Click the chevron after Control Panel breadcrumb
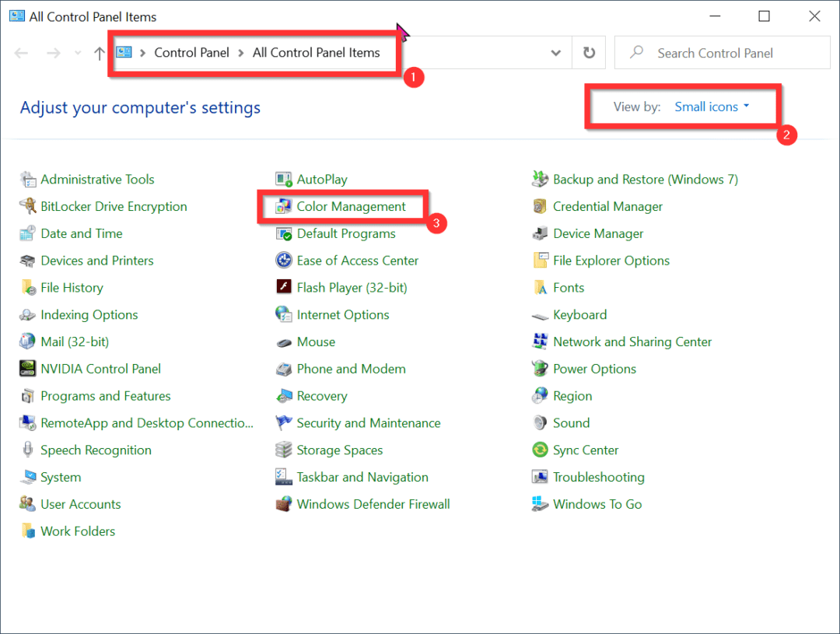Image resolution: width=840 pixels, height=634 pixels. coord(240,52)
